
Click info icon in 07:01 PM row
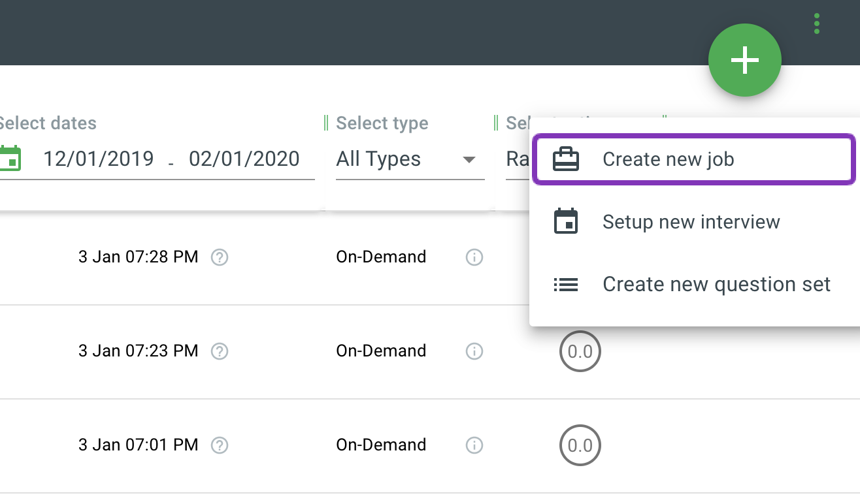pyautogui.click(x=474, y=445)
